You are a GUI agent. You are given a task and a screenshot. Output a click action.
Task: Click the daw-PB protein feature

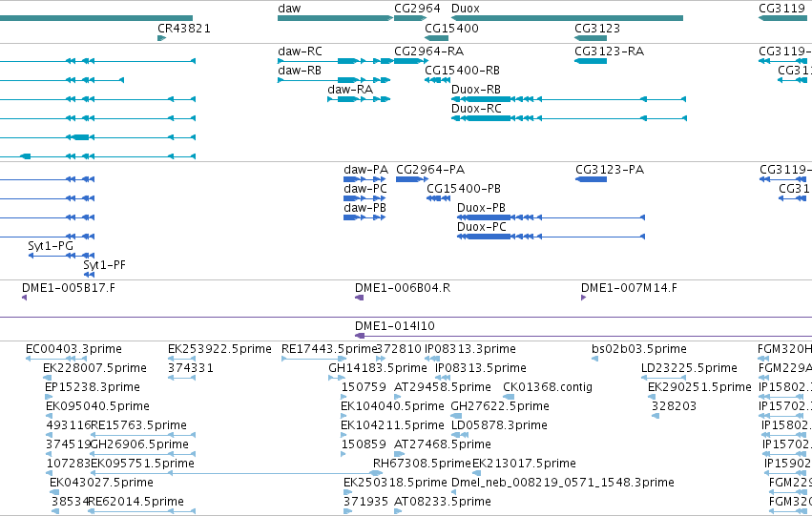click(x=364, y=217)
